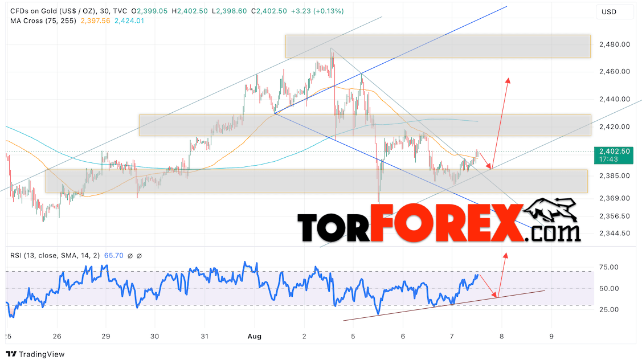Click the Aug date label on time axis
This screenshot has height=364, width=642.
[254, 337]
